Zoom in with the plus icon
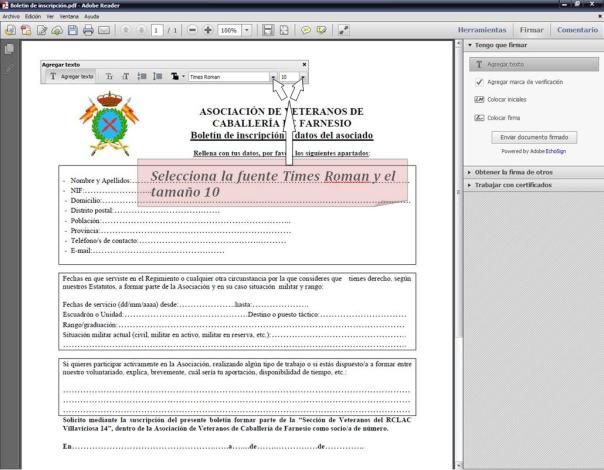The height and width of the screenshot is (470, 604). (x=207, y=31)
